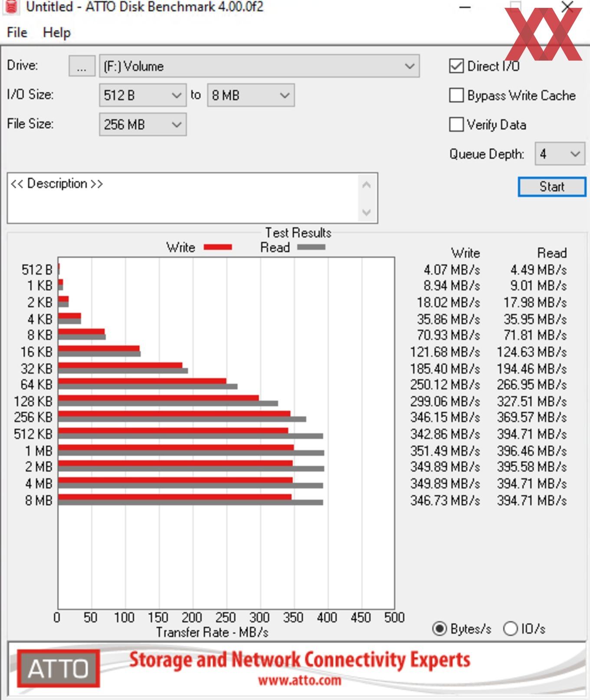The height and width of the screenshot is (700, 590).
Task: Click the 512 KB row label
Action: pos(33,434)
